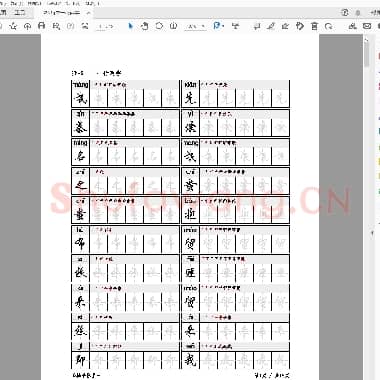Close the open document tab
380x380 pixels.
tap(88, 13)
